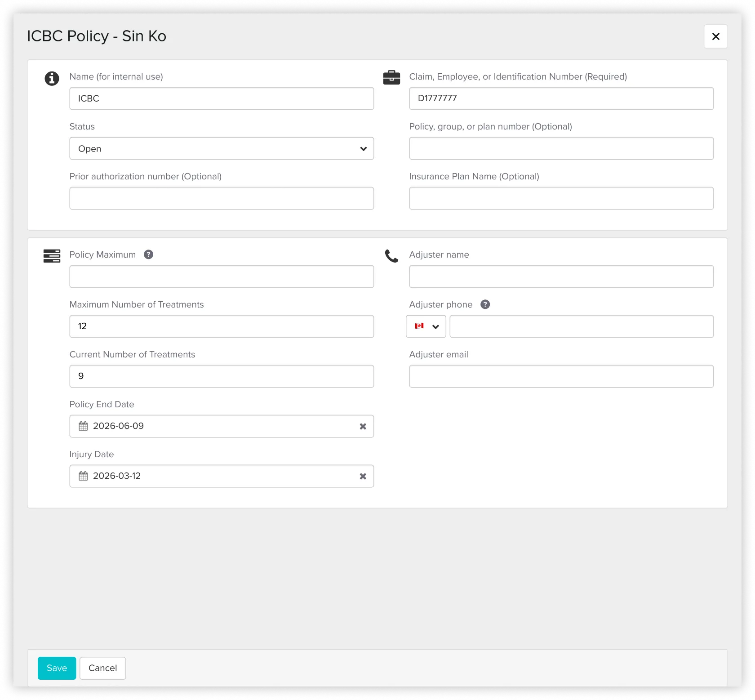755x700 pixels.
Task: Open the Canada flag country code dropdown
Action: (426, 326)
